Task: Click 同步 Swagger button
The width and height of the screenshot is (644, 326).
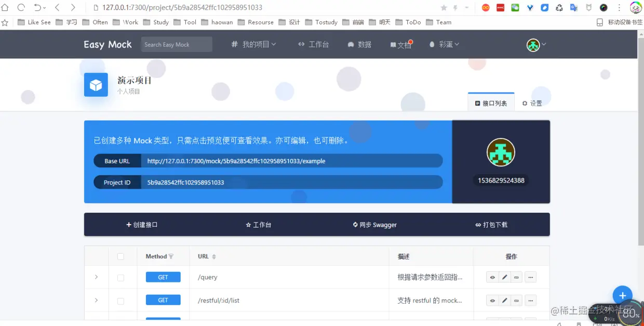Action: 374,225
